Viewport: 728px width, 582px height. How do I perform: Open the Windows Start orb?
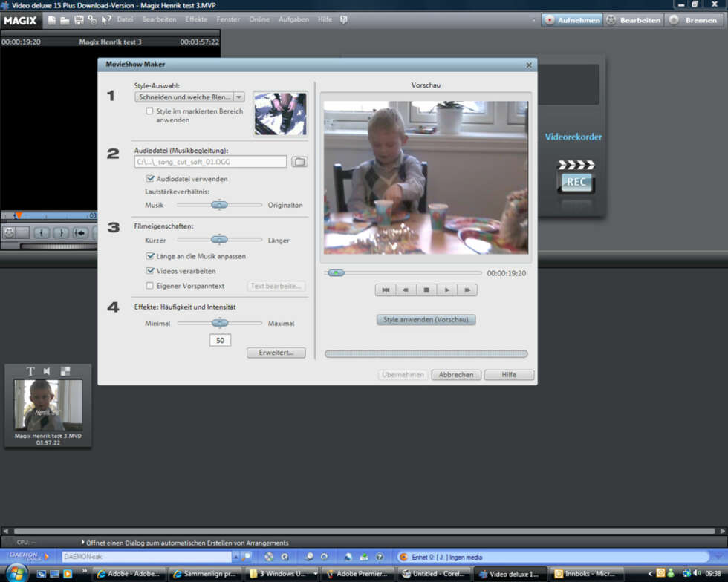tap(16, 574)
